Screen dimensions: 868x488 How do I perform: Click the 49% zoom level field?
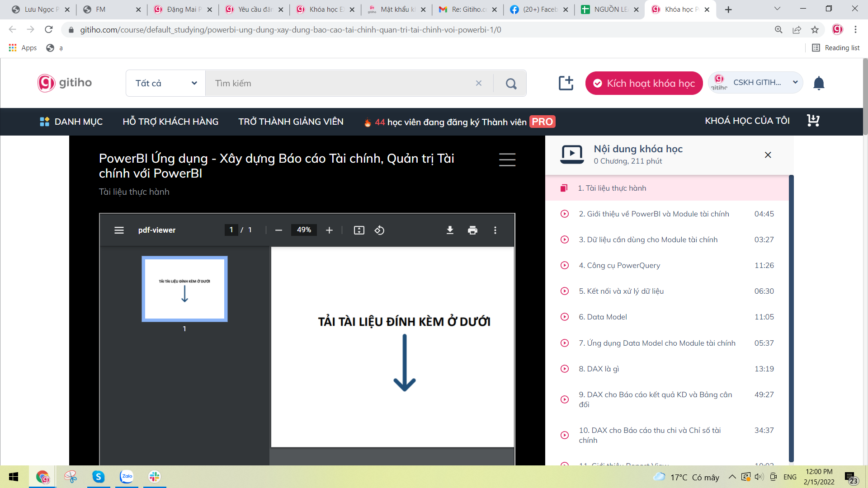304,230
